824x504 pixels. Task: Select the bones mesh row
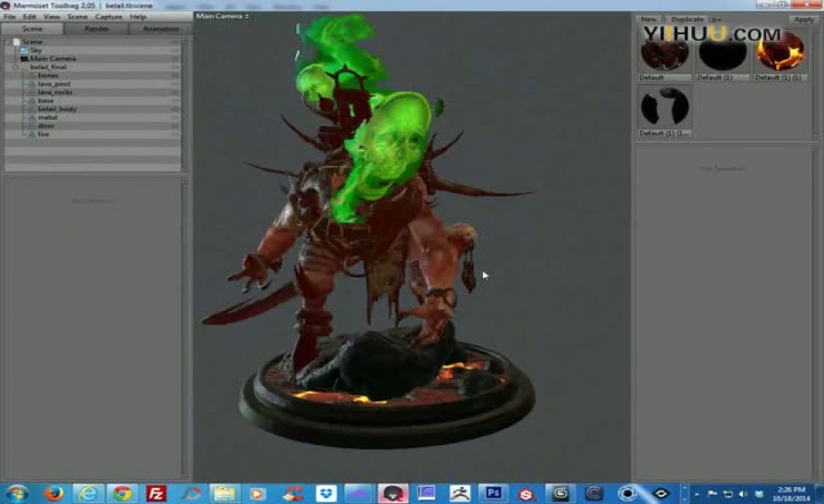[x=92, y=75]
